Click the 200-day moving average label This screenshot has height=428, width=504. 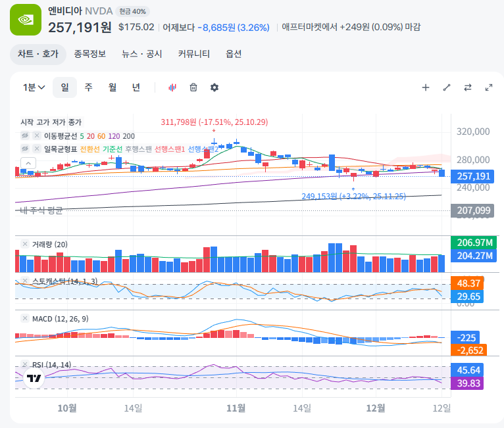128,136
